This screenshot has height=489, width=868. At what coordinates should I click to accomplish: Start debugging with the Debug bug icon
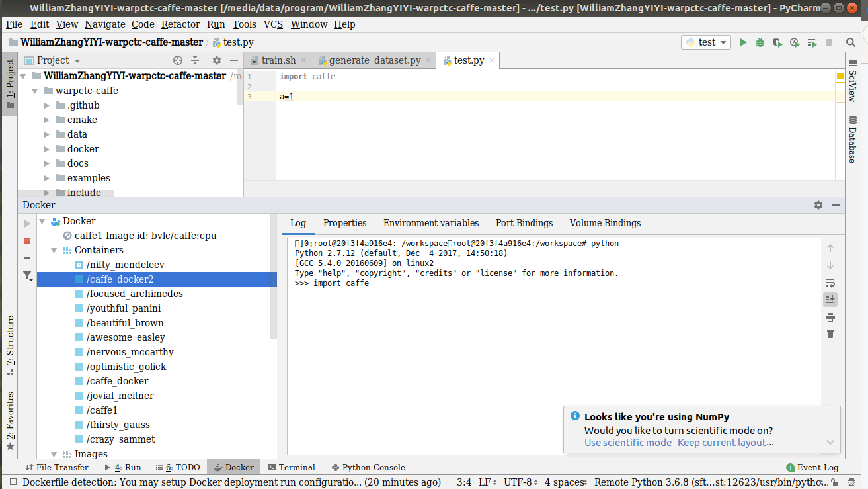tap(760, 42)
